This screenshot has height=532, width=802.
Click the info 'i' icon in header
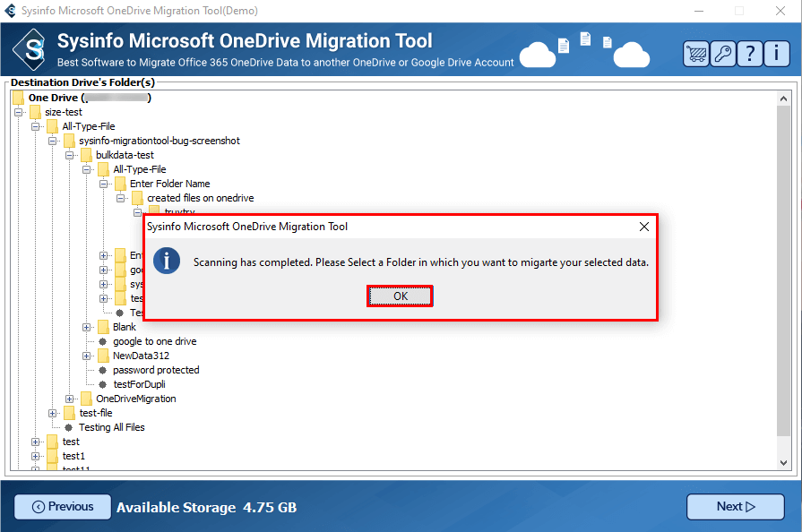776,53
